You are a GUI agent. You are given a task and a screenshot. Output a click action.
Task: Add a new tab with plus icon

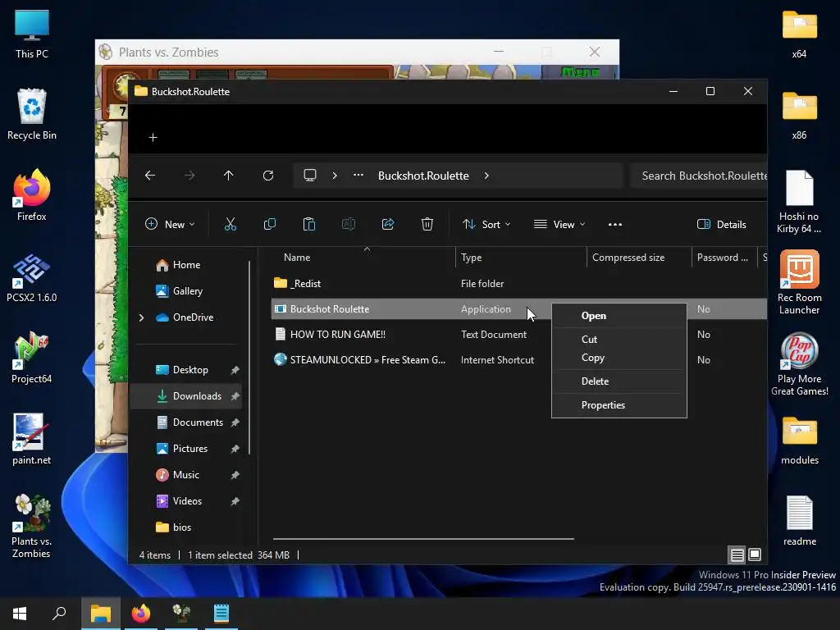click(153, 138)
